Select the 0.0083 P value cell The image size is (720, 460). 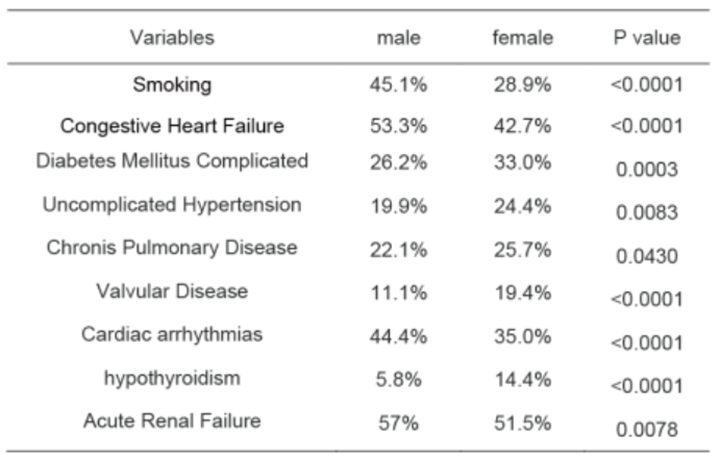tap(647, 213)
